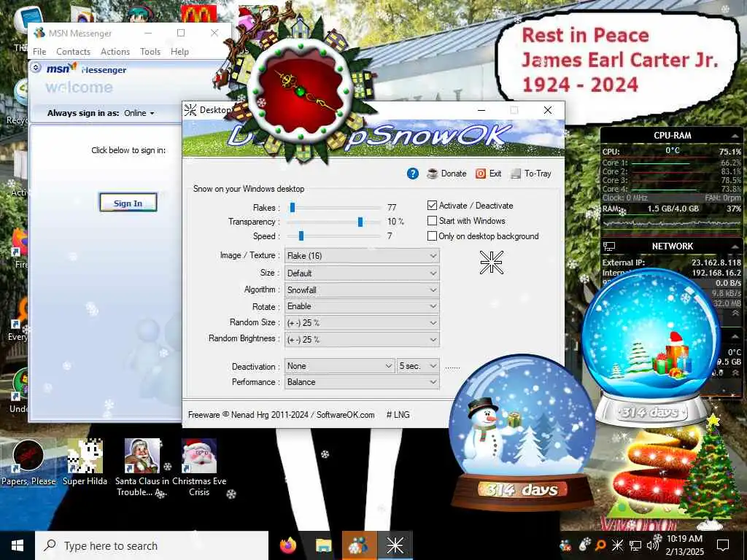Click the Transparency slider
The width and height of the screenshot is (747, 560).
coord(335,222)
